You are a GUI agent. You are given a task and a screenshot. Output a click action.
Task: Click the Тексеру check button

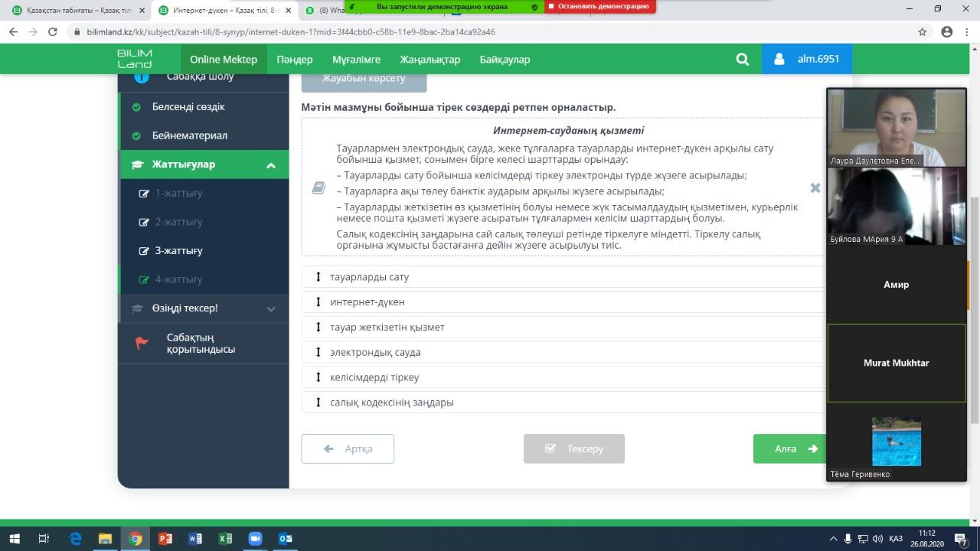point(573,448)
